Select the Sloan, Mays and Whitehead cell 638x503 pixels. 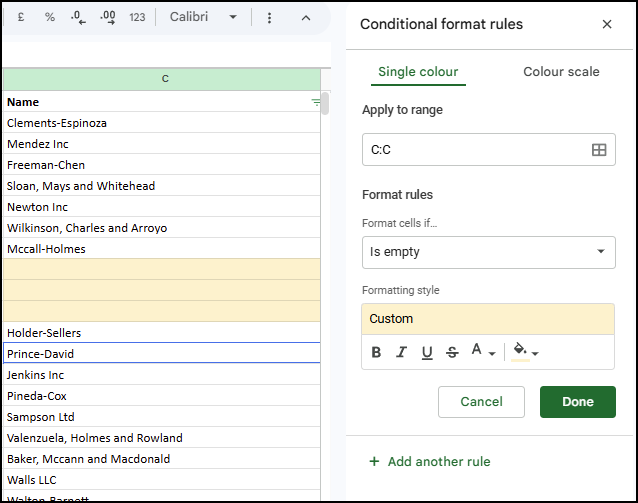pos(162,186)
